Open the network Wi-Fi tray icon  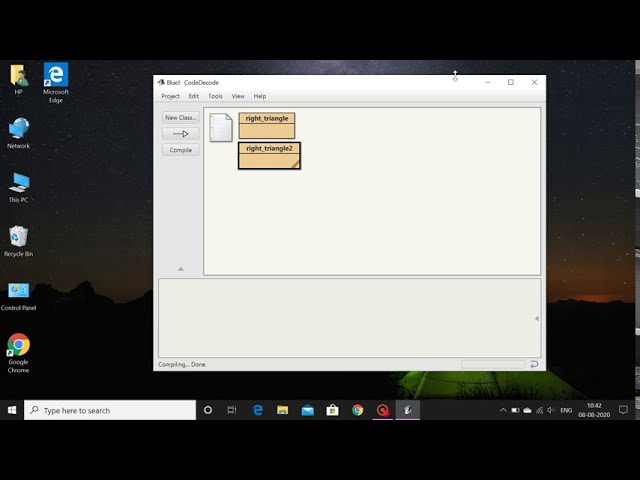[540, 410]
